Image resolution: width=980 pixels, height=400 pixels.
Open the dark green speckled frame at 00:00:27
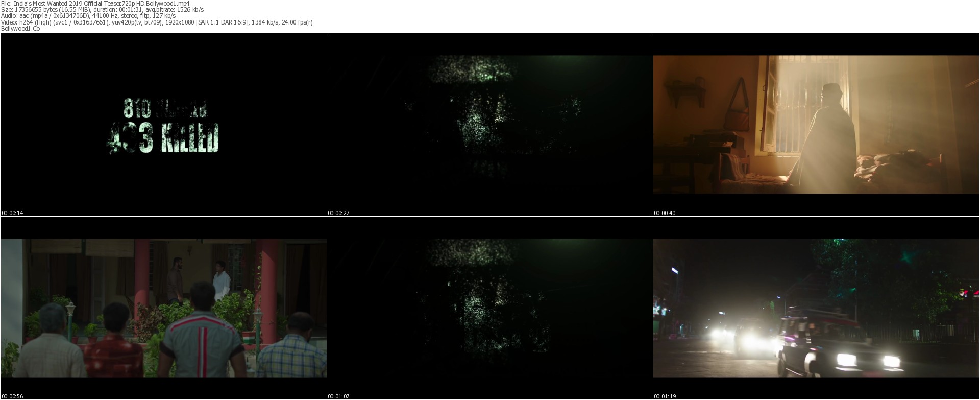tap(490, 125)
